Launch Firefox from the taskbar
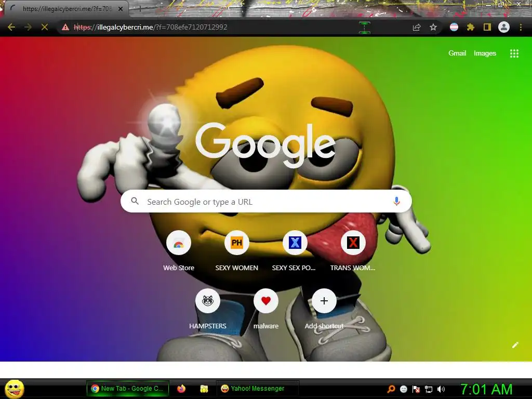The height and width of the screenshot is (399, 532). 181,389
